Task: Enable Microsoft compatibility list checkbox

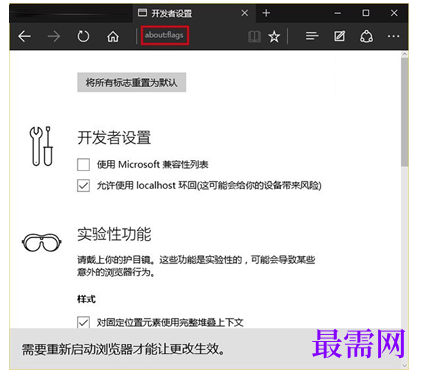Action: coord(83,164)
